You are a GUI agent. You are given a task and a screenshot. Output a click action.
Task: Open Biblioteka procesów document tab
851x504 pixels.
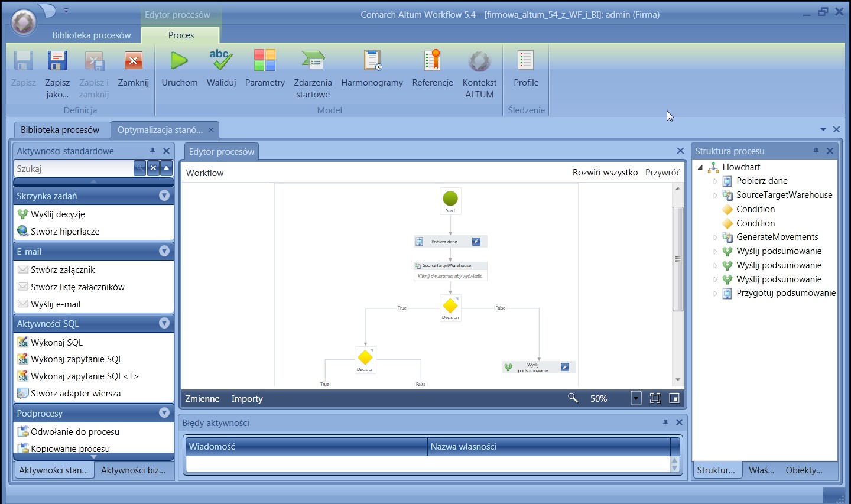pyautogui.click(x=60, y=129)
